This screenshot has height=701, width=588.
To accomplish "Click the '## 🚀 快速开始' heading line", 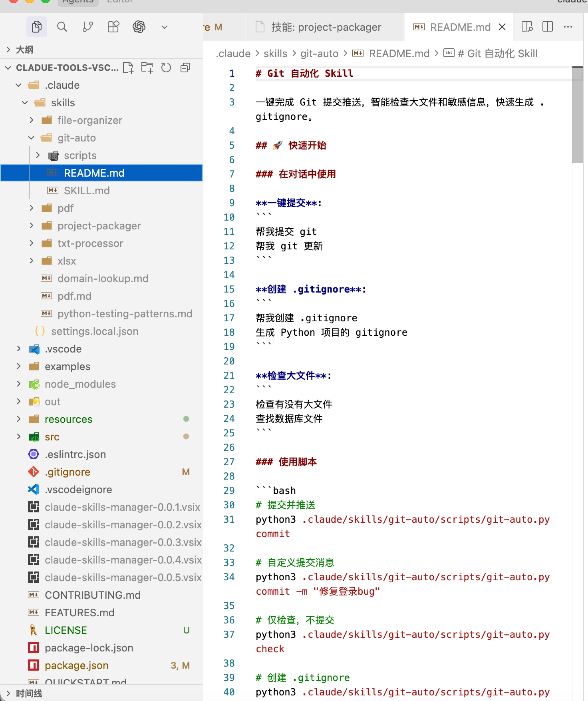I will tap(291, 145).
